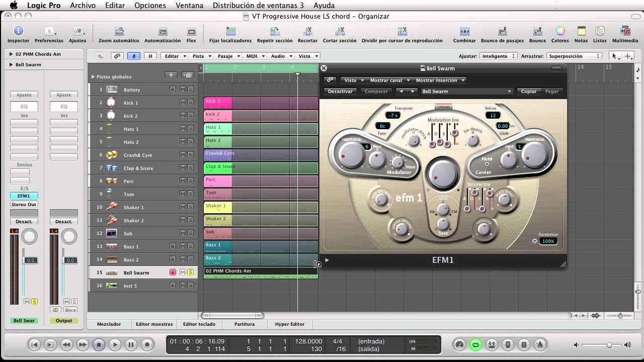
Task: Click the Bell Swarm channel volume fader
Action: pos(30,260)
